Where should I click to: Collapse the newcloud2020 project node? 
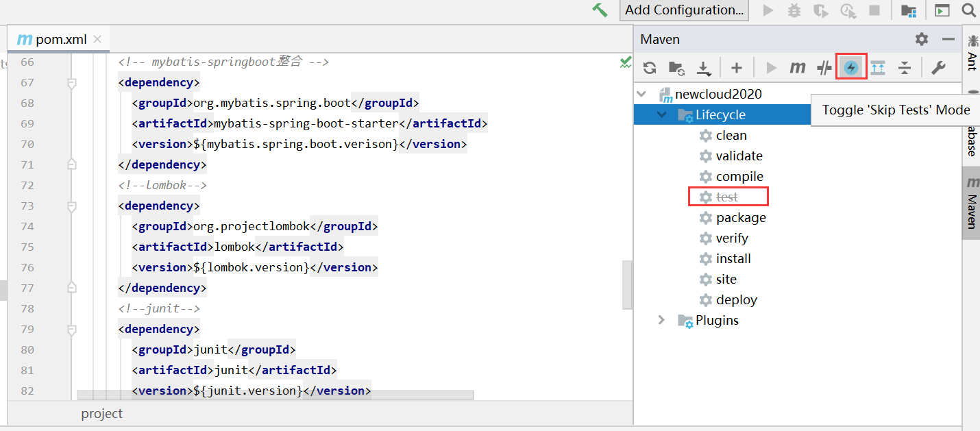641,94
